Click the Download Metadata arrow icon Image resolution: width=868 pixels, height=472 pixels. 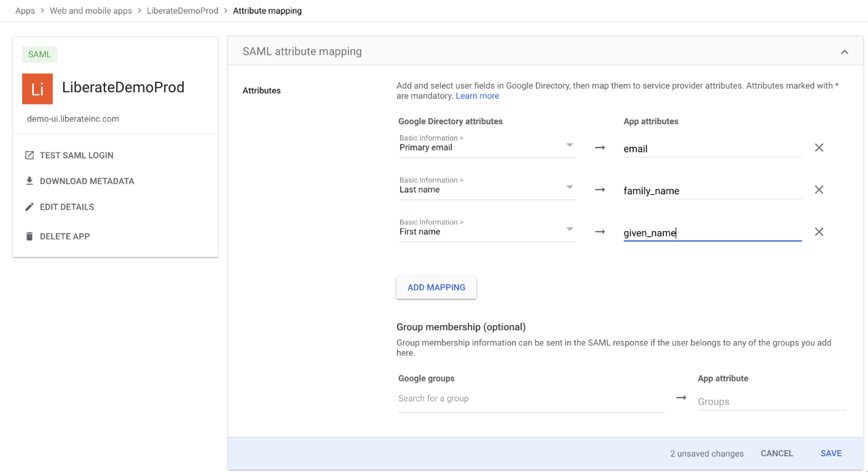[x=30, y=181]
